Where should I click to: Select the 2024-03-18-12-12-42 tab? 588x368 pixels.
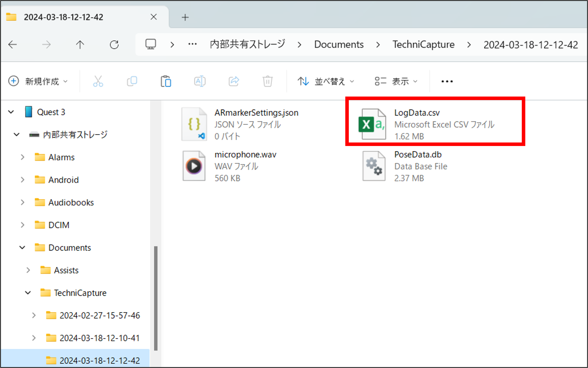click(64, 17)
